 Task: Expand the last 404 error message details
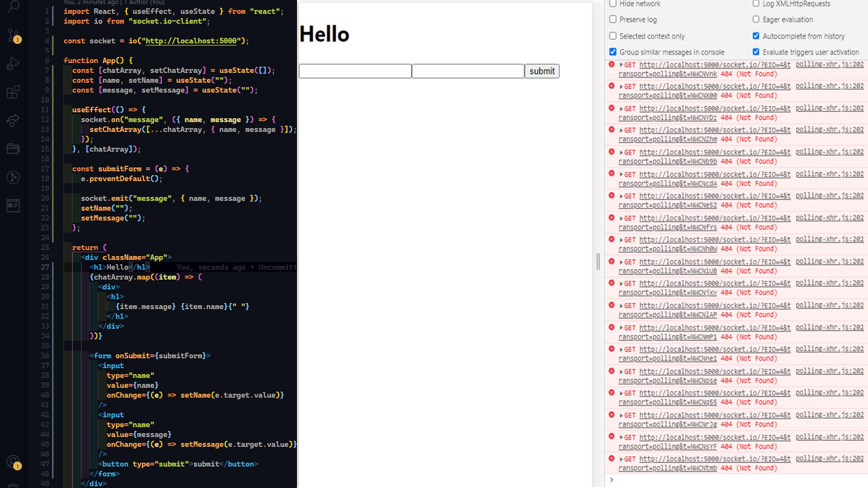[x=621, y=459]
